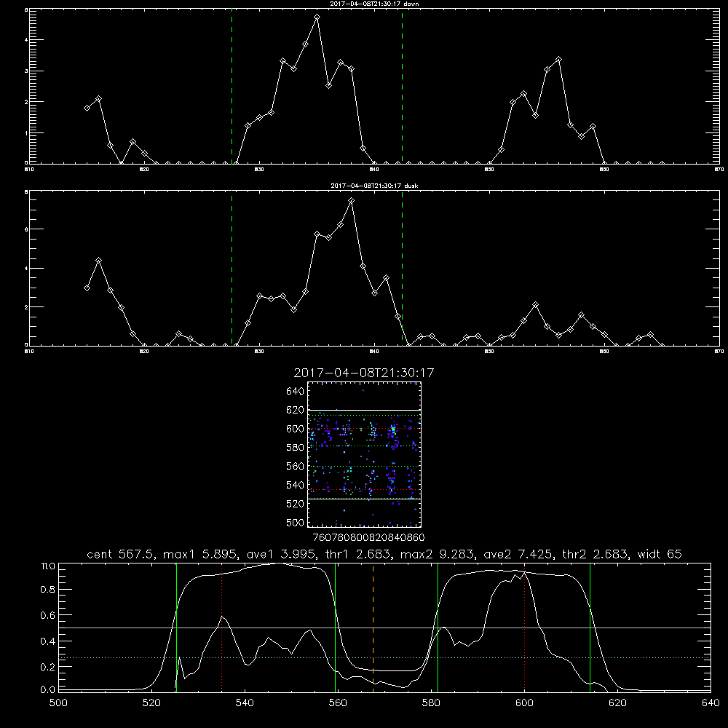The width and height of the screenshot is (728, 728).
Task: Click the x-axis label 620 in bottom plot
Action: point(617,703)
